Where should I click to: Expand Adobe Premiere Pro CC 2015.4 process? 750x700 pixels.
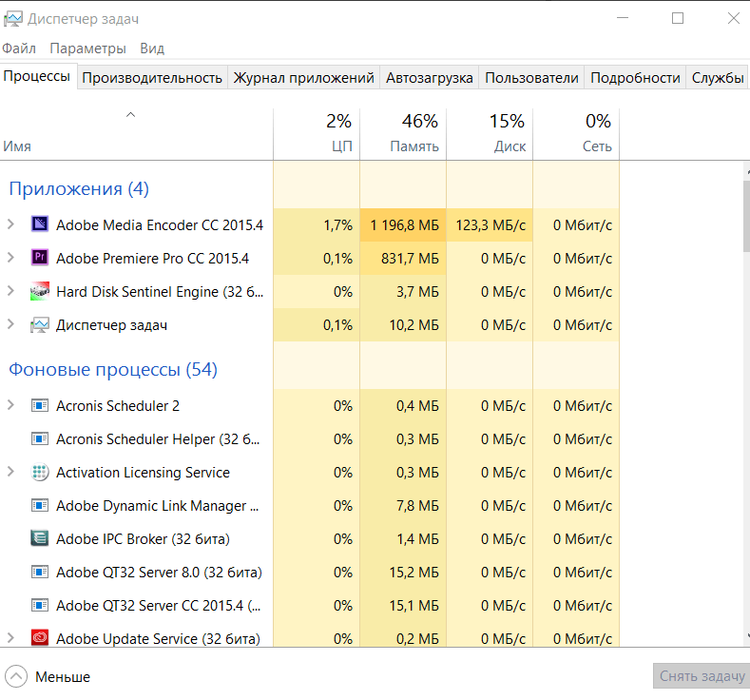click(x=10, y=258)
